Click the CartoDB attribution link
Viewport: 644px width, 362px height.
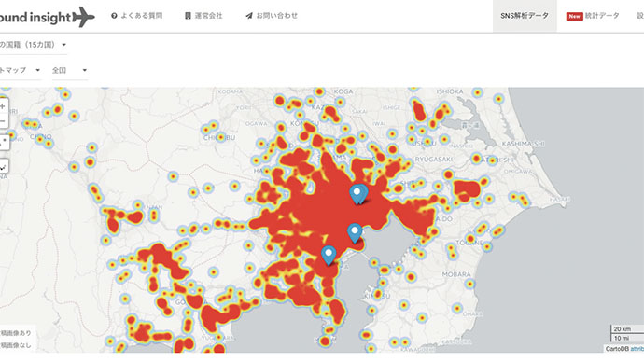(x=637, y=349)
